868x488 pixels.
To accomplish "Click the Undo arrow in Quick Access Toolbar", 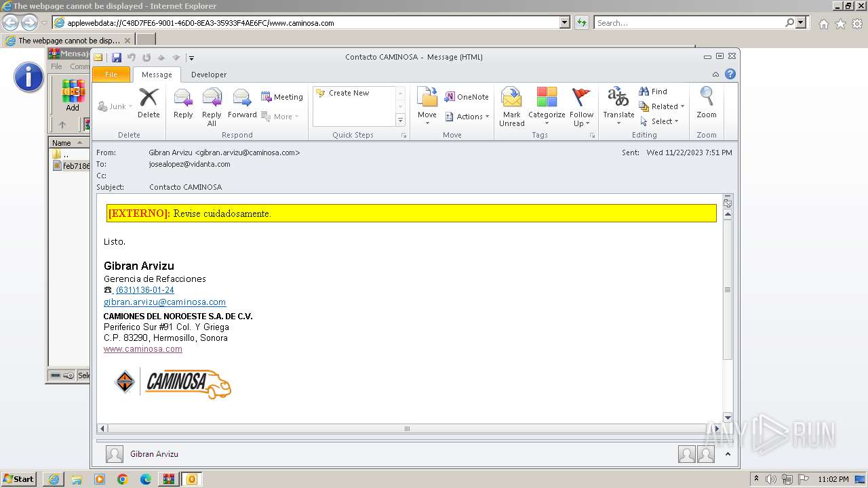I will (132, 58).
